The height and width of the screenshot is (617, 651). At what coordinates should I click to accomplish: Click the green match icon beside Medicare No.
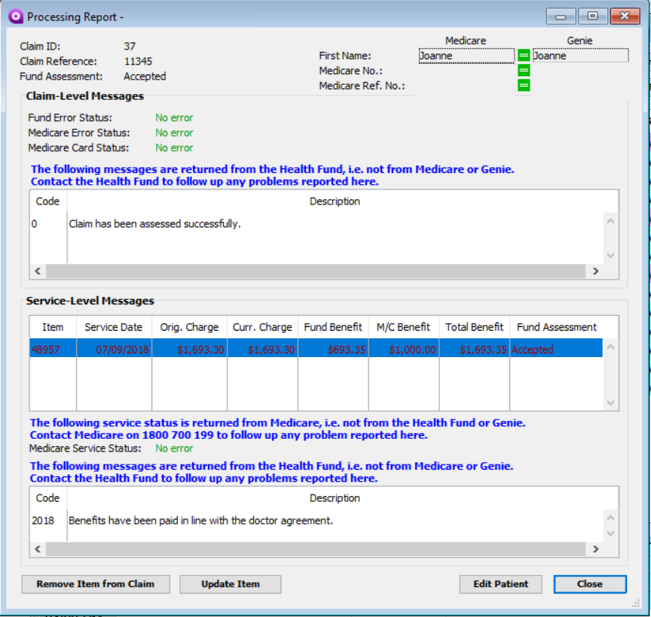523,71
